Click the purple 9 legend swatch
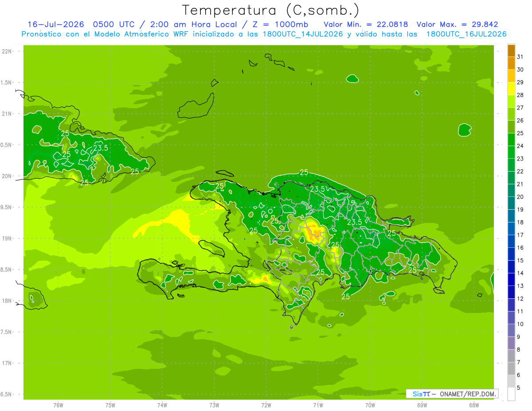 511,330
